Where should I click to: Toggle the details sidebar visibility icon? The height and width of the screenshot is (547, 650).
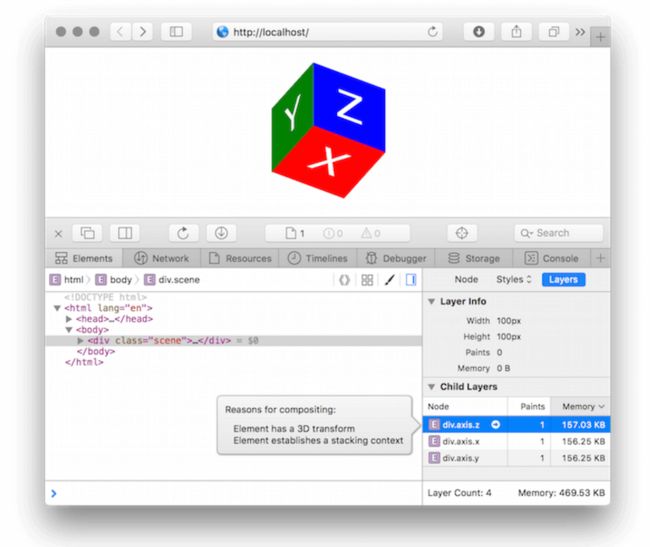[x=411, y=280]
